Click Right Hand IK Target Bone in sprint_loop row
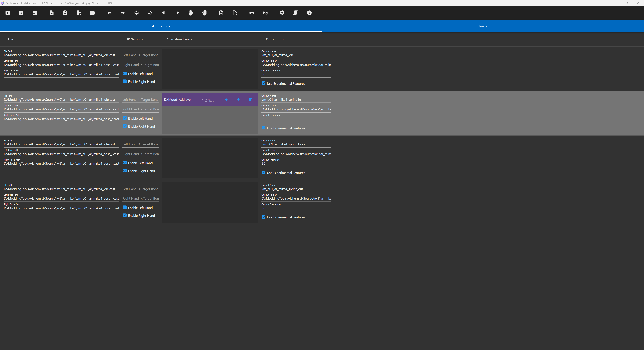 click(x=140, y=154)
